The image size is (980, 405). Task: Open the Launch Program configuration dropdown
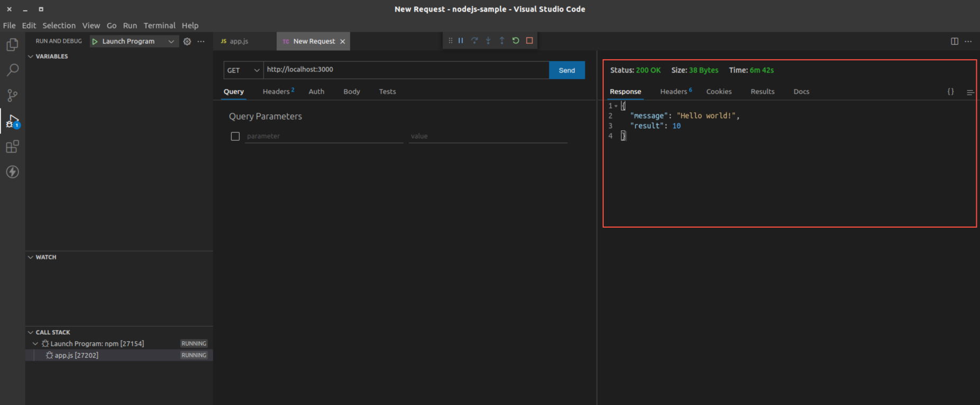click(133, 41)
